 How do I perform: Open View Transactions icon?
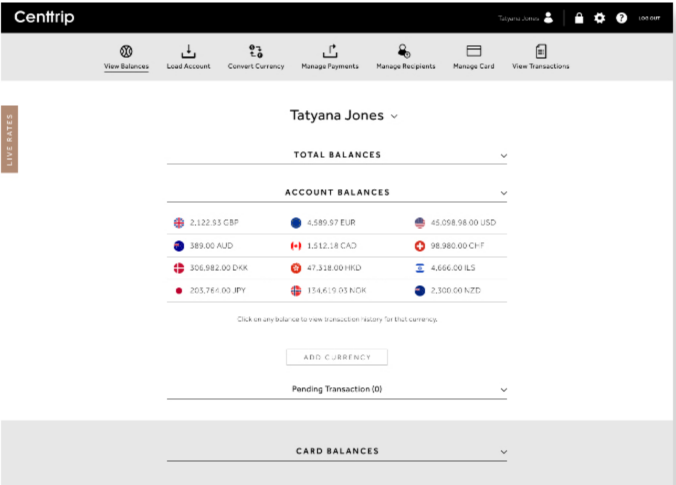tap(541, 51)
